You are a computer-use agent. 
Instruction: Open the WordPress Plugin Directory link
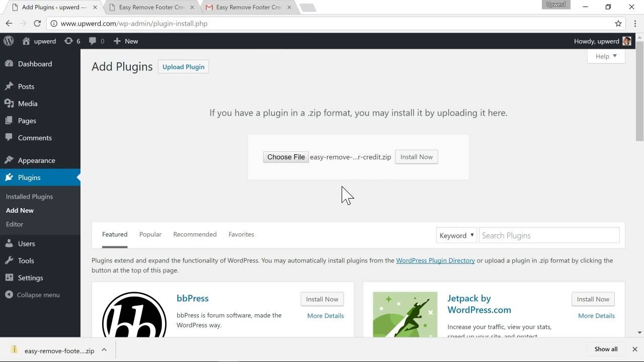click(435, 260)
